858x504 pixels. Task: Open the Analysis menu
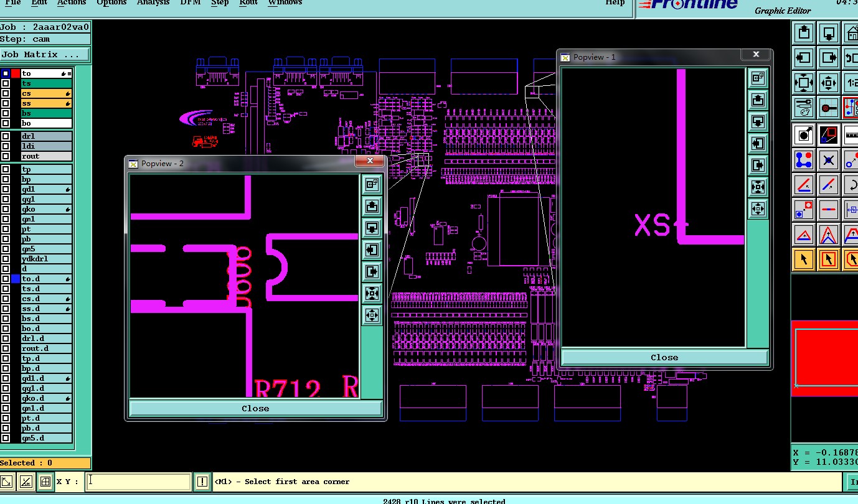pyautogui.click(x=153, y=2)
